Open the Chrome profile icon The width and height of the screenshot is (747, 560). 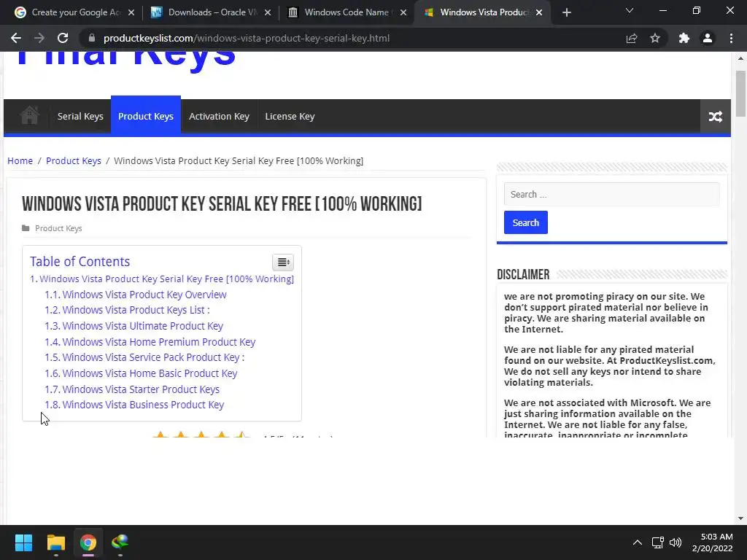point(708,38)
